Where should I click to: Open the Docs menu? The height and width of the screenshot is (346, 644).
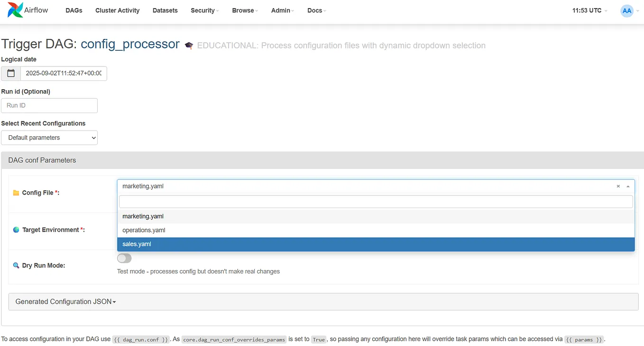[x=316, y=10]
